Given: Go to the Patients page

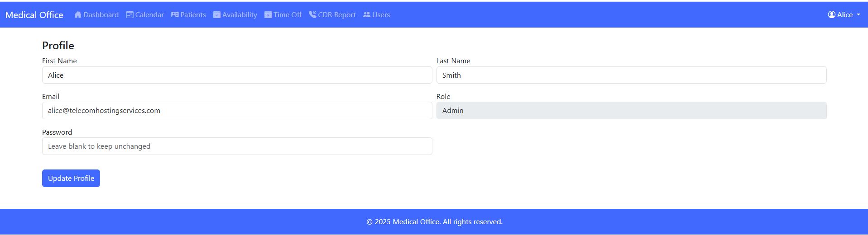Looking at the screenshot, I should 193,14.
